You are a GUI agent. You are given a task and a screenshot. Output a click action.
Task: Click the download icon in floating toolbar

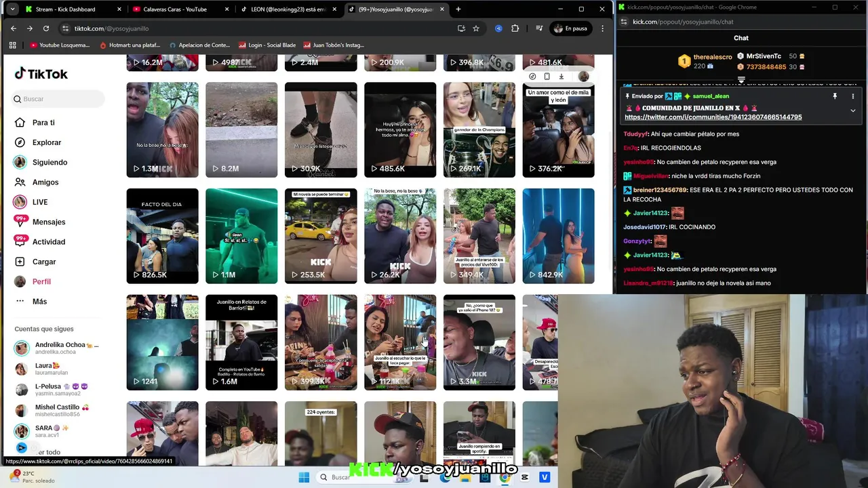click(561, 77)
